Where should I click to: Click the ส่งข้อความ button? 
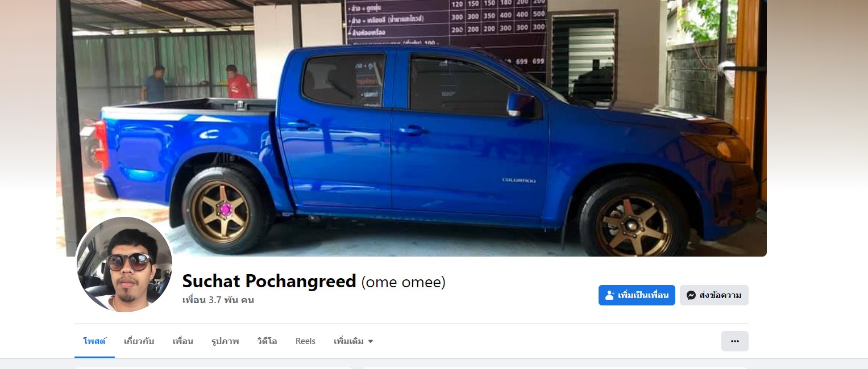coord(714,295)
